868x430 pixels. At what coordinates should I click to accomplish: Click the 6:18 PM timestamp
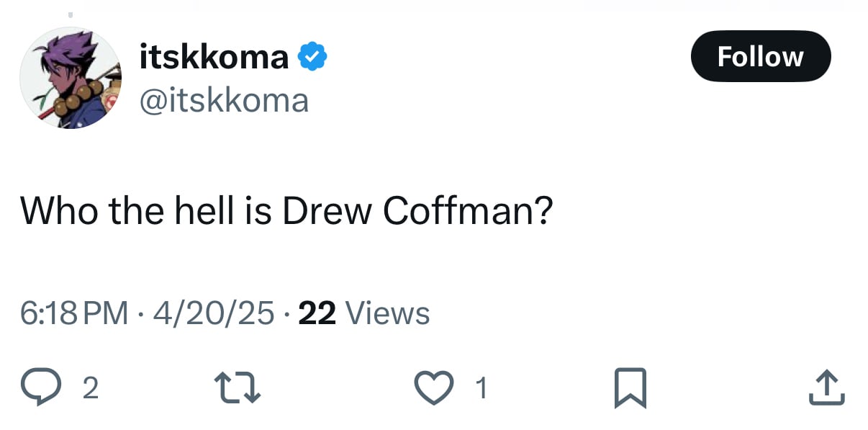[x=74, y=313]
